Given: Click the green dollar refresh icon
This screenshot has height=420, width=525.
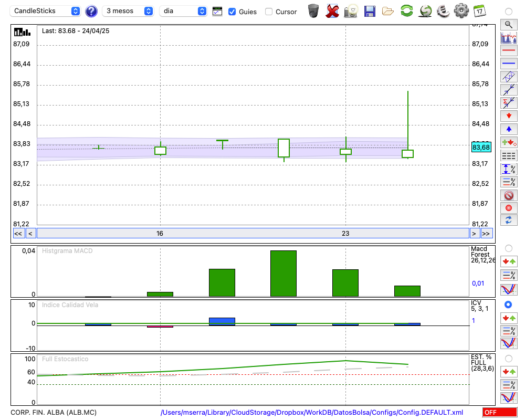Looking at the screenshot, I should 425,11.
